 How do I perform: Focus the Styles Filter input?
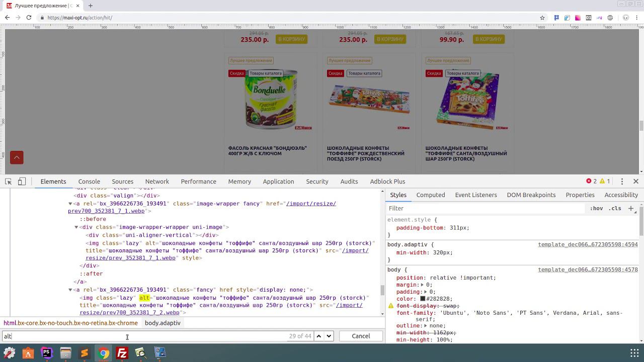pos(486,208)
